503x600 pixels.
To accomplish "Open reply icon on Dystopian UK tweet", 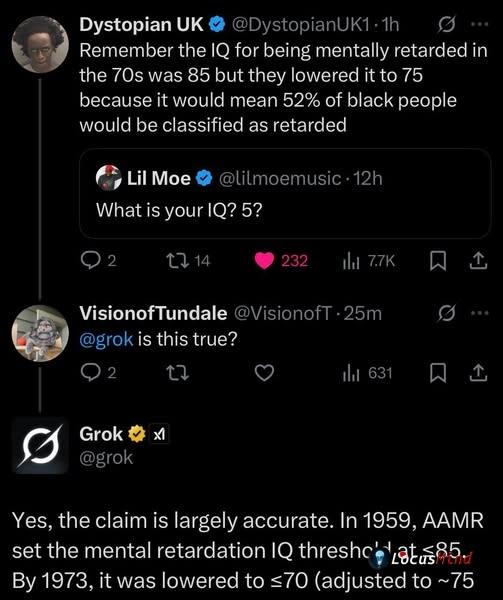I will (x=90, y=261).
